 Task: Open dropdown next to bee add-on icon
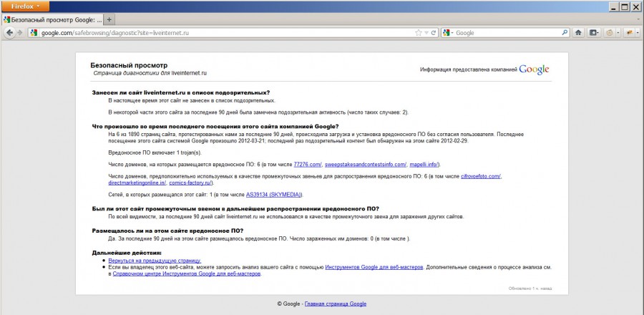point(637,33)
